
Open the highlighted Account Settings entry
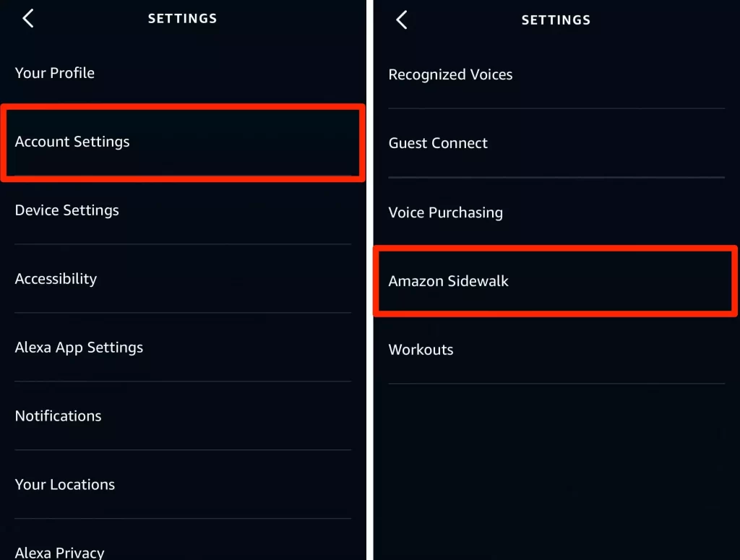point(72,142)
